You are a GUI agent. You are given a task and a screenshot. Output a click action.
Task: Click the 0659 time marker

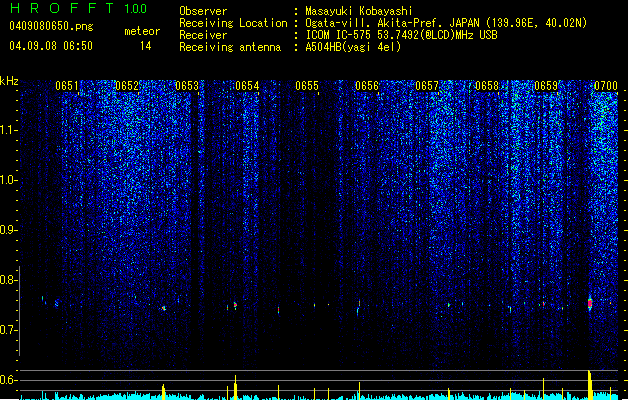[x=546, y=86]
